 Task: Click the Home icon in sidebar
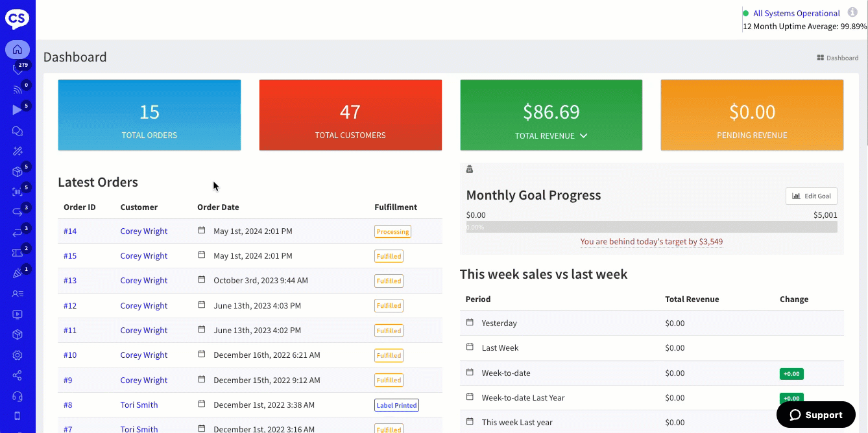point(18,49)
